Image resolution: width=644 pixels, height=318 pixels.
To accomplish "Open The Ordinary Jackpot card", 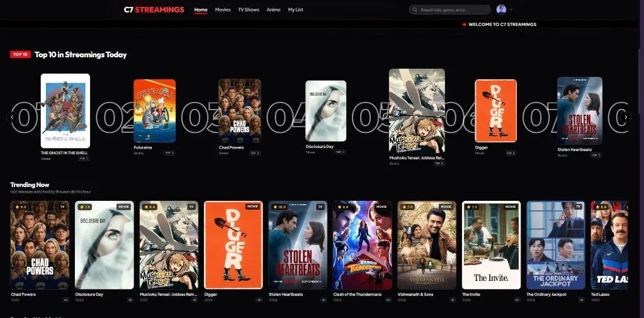I will coord(556,245).
